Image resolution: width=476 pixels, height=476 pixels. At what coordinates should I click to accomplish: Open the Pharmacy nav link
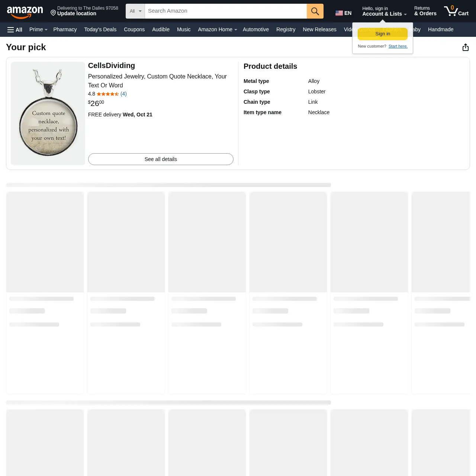coord(65,29)
